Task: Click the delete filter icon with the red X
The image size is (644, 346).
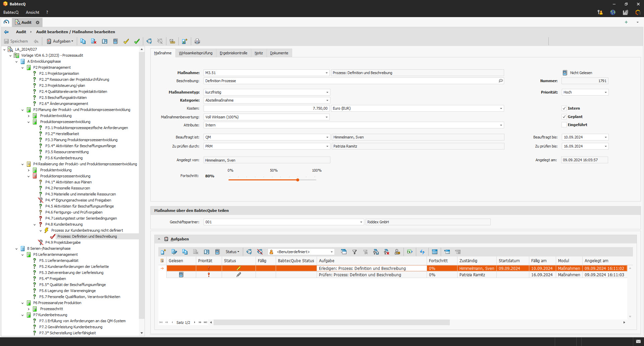Action: (x=386, y=252)
